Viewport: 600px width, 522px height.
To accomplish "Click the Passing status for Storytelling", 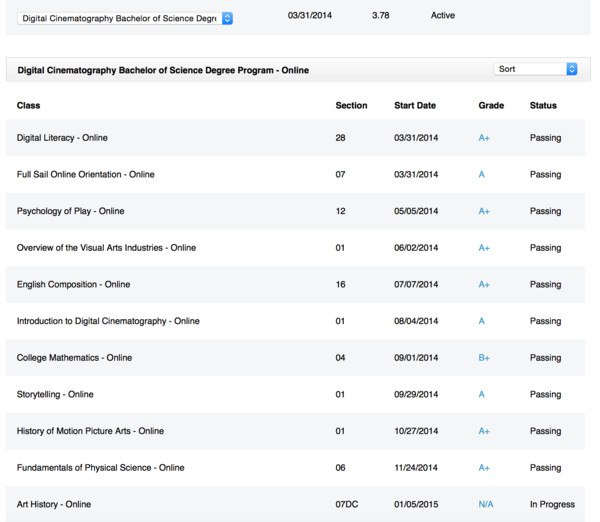I will point(546,395).
